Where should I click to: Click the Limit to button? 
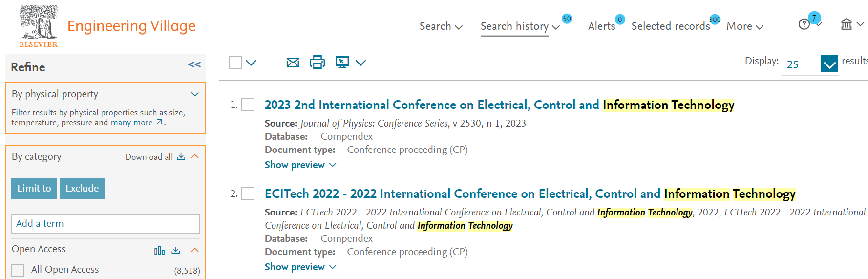pyautogui.click(x=34, y=188)
